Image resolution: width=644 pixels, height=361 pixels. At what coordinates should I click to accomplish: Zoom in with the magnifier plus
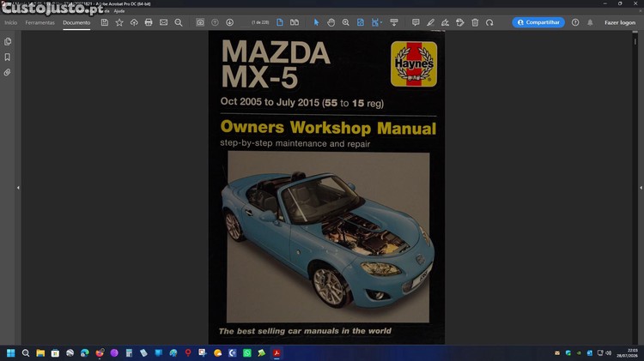pos(346,22)
